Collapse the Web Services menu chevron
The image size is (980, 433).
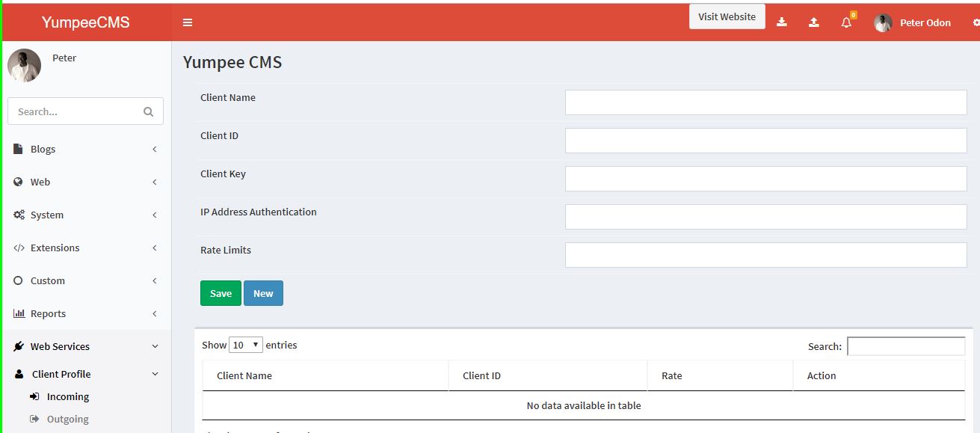click(155, 346)
